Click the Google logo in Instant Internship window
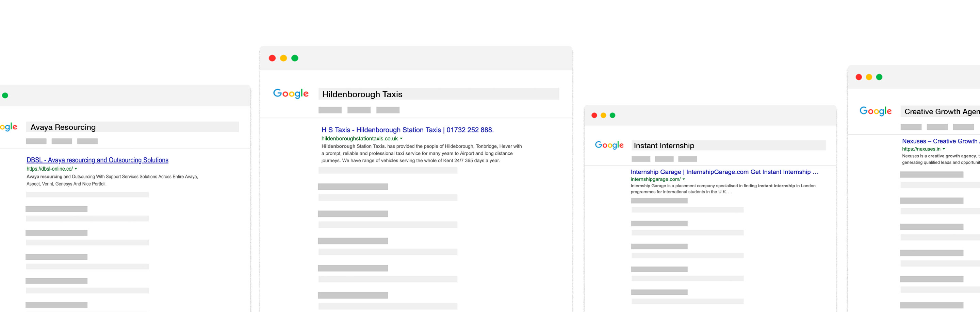980x312 pixels. click(609, 145)
